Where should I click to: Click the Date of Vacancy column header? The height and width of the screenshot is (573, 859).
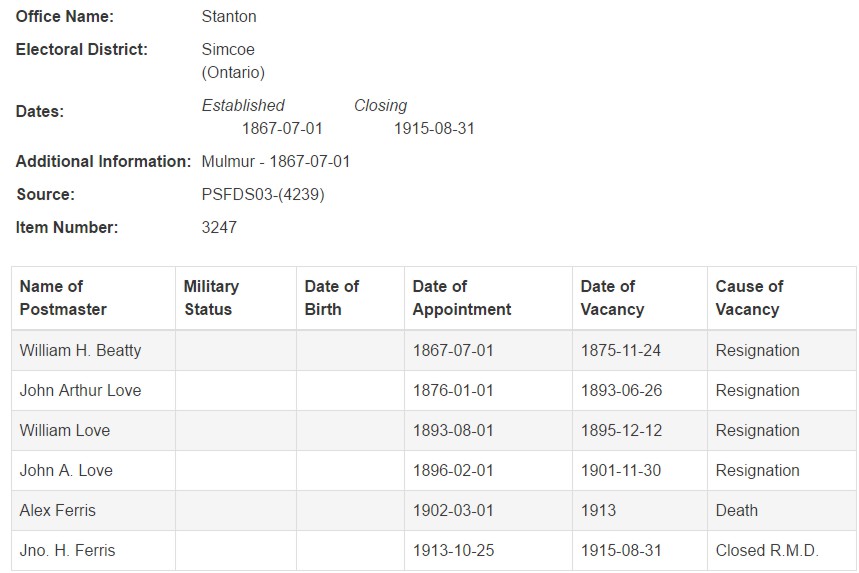tap(612, 298)
